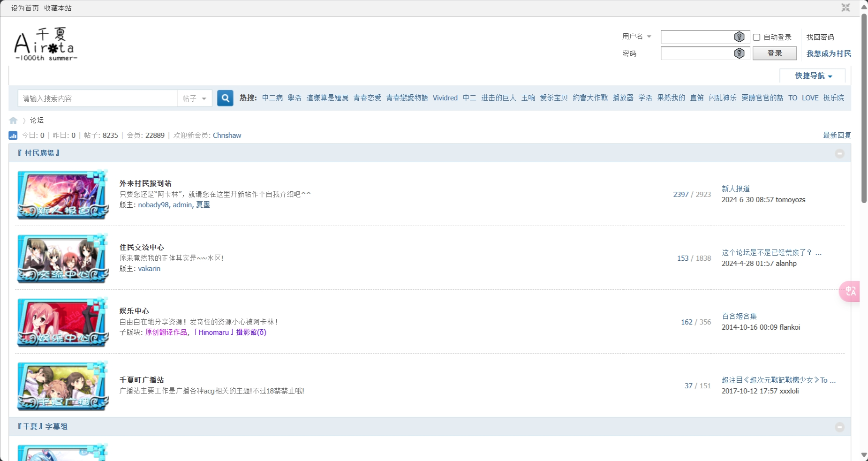
Task: Open user flankoi's profile
Action: (x=790, y=327)
